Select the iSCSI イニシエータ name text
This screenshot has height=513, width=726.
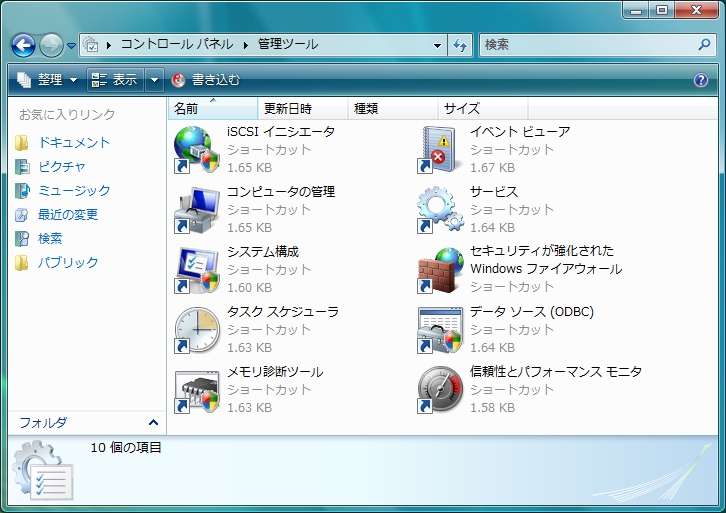281,132
